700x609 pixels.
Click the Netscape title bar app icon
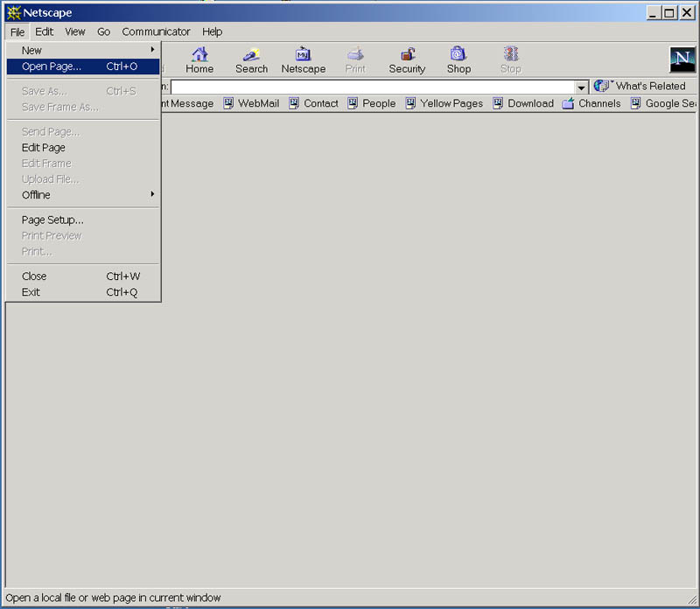click(14, 12)
